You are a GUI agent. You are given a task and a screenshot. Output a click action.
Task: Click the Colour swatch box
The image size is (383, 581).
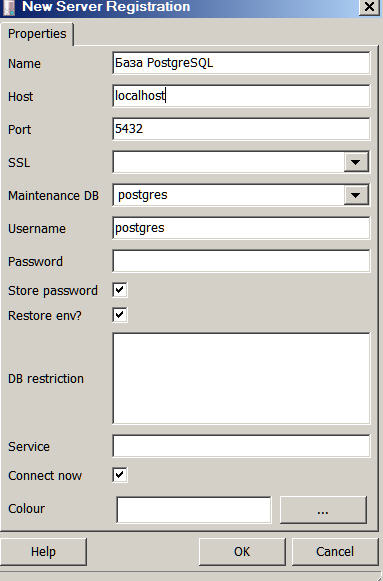click(x=194, y=510)
